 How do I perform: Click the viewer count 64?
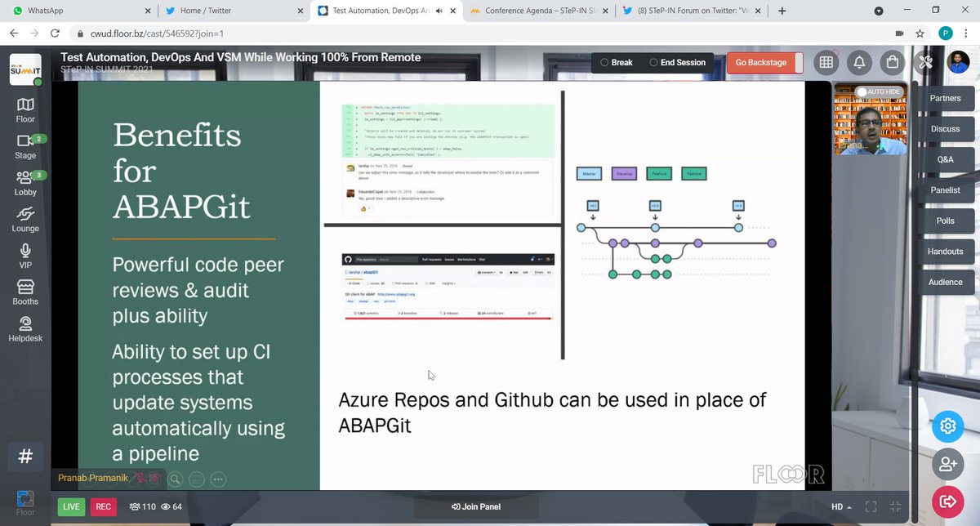point(172,507)
